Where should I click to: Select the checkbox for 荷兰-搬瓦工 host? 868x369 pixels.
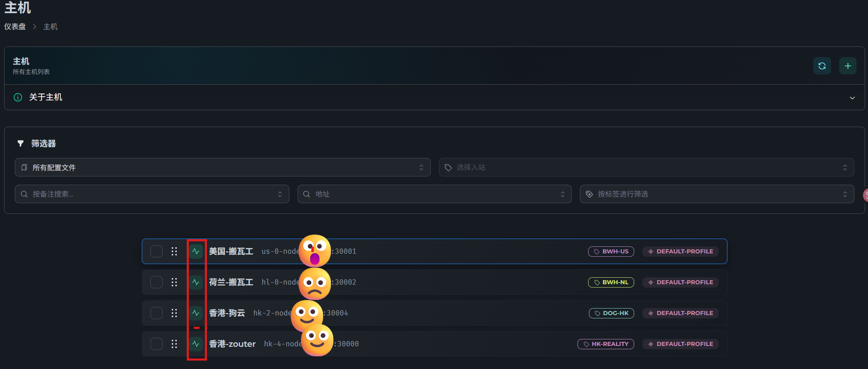[x=157, y=282]
